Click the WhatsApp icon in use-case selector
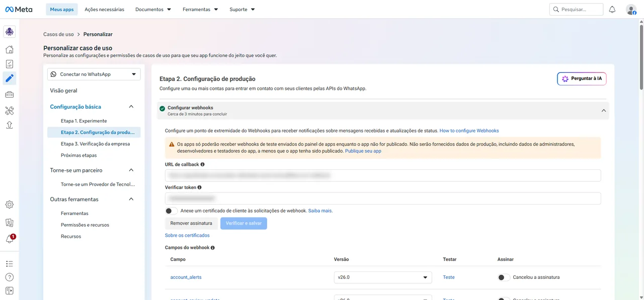The height and width of the screenshot is (300, 644). [54, 74]
